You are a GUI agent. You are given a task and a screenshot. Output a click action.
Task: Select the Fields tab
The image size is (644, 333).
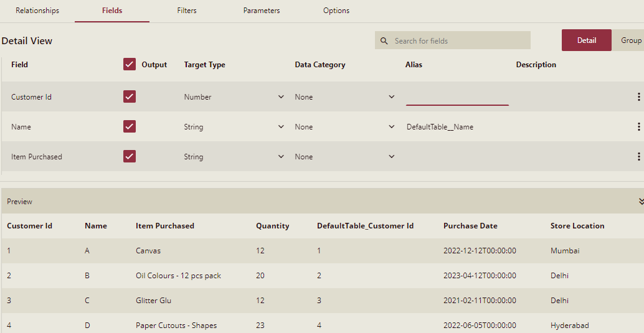112,11
